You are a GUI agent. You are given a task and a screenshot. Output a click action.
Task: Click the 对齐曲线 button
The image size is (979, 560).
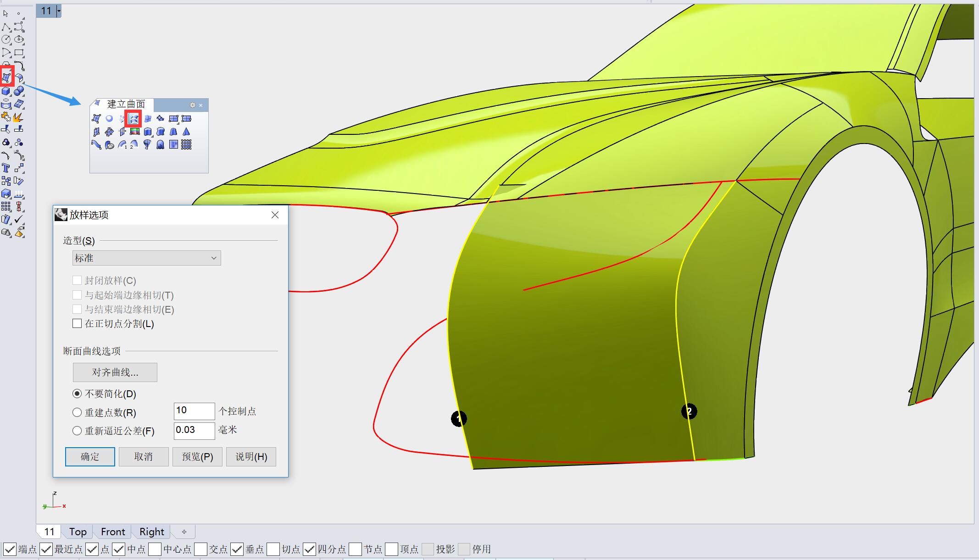(x=115, y=372)
